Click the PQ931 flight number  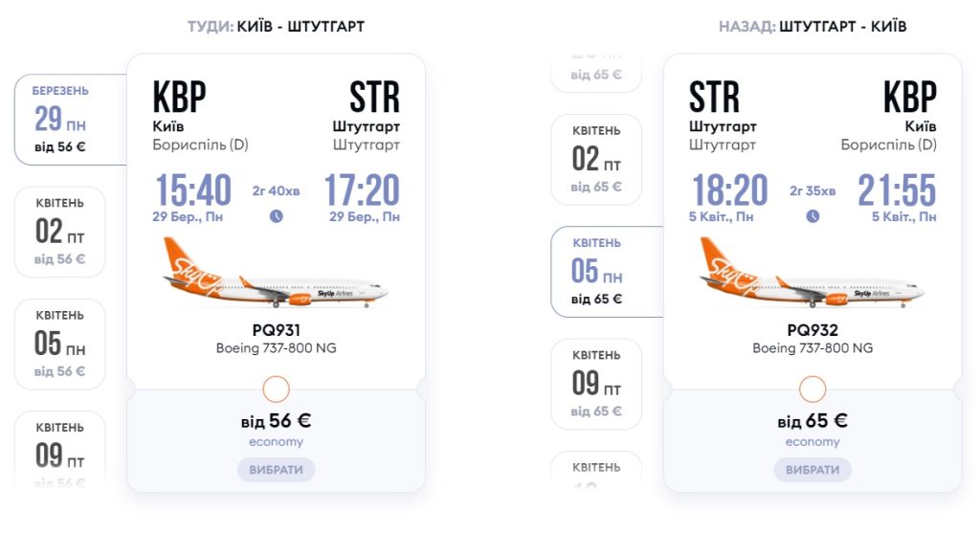coord(276,330)
